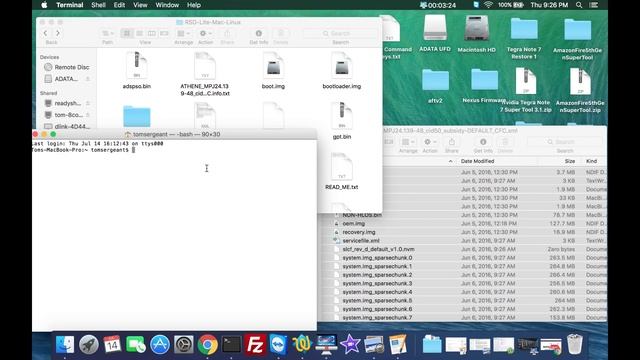The image size is (640, 360).
Task: Go forward in RSD-Lite Finder window
Action: click(x=58, y=33)
